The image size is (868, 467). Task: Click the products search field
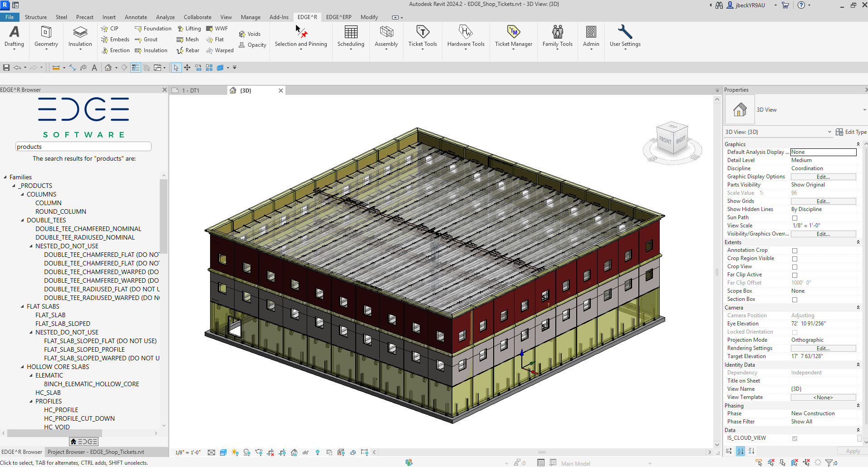tap(83, 147)
